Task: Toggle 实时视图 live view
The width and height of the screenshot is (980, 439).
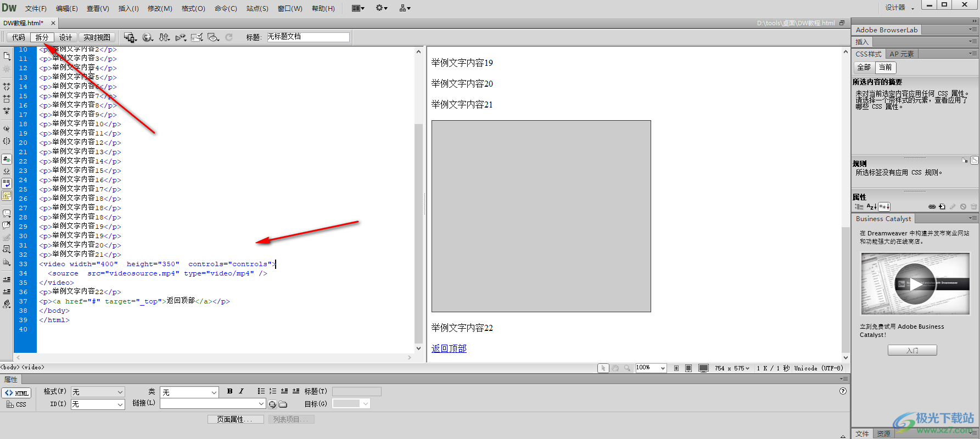Action: click(97, 37)
